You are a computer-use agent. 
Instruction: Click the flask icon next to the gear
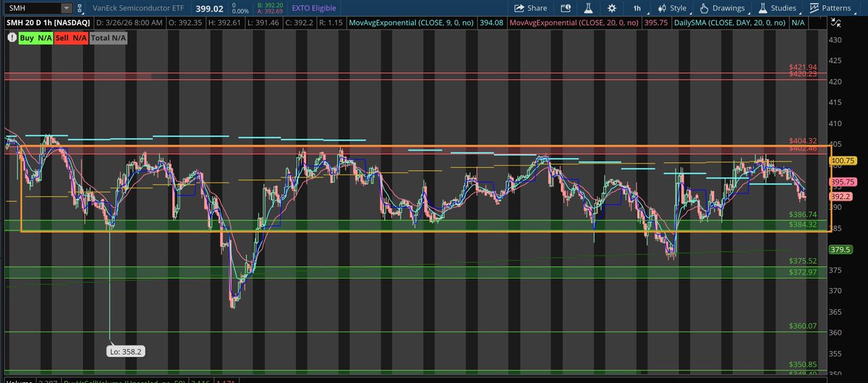click(590, 8)
